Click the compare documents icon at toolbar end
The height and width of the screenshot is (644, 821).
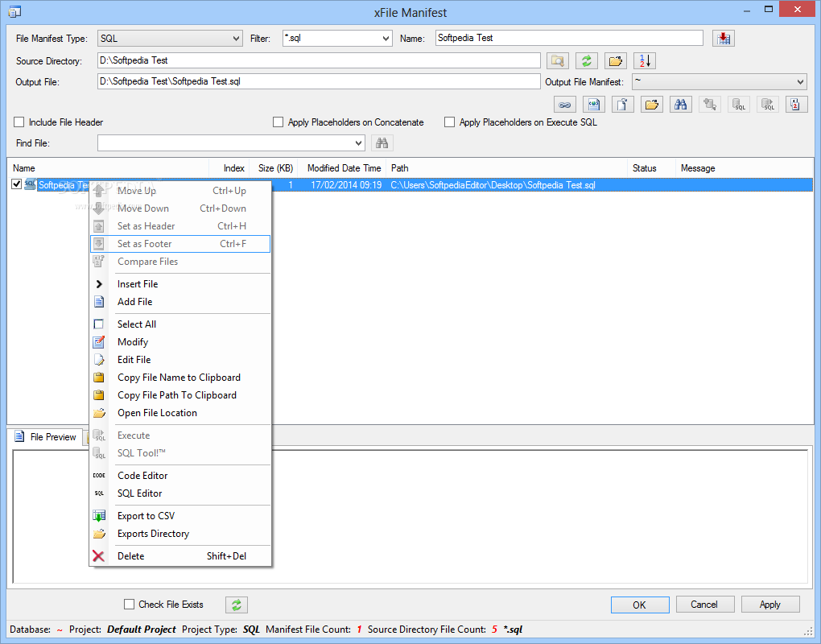(796, 104)
